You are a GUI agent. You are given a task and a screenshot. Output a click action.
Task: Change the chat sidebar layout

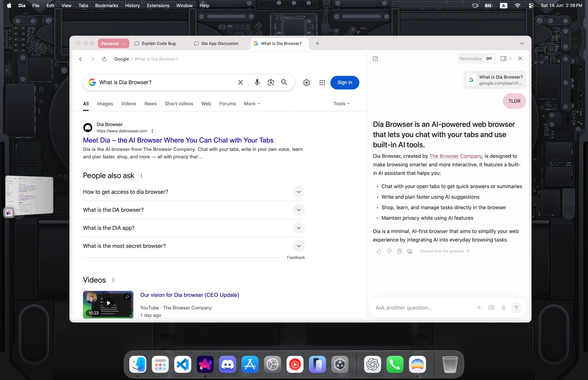coord(506,59)
